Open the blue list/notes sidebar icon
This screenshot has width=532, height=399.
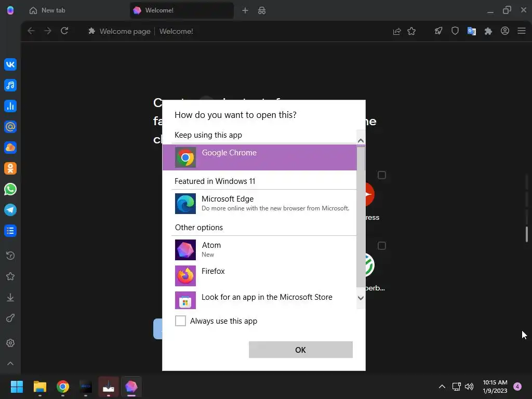[x=10, y=231]
